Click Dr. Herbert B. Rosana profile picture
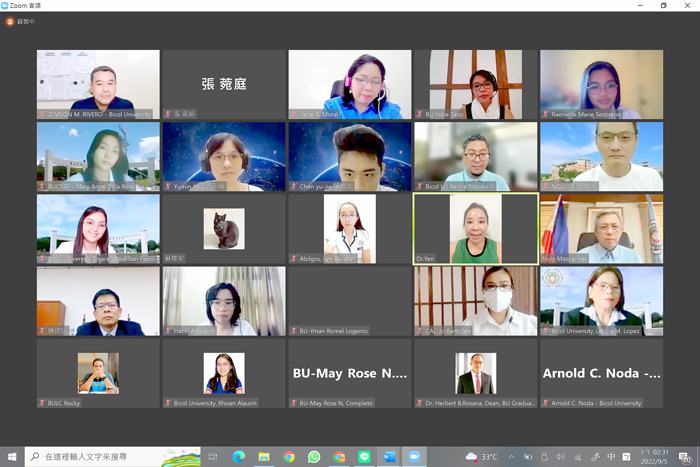This screenshot has height=467, width=700. 476,373
